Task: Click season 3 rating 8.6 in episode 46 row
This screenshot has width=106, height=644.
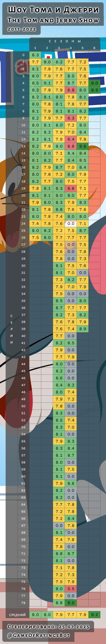Action: click(59, 378)
